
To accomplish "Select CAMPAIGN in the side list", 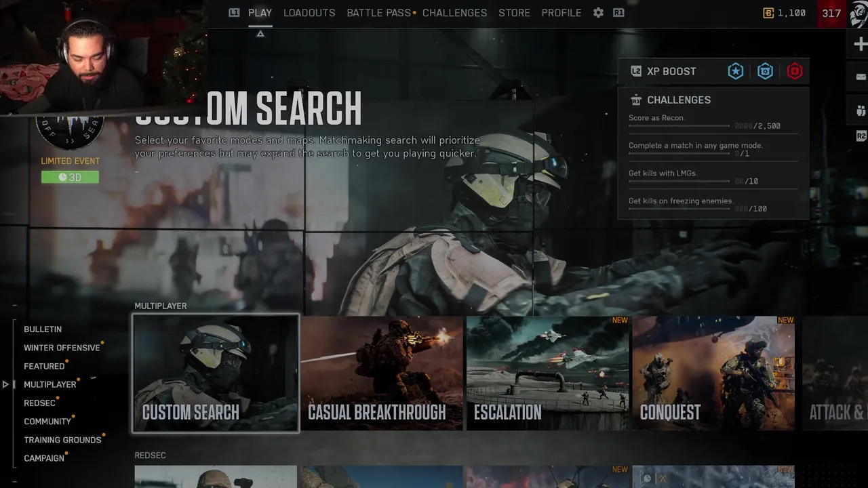I will coord(44,458).
